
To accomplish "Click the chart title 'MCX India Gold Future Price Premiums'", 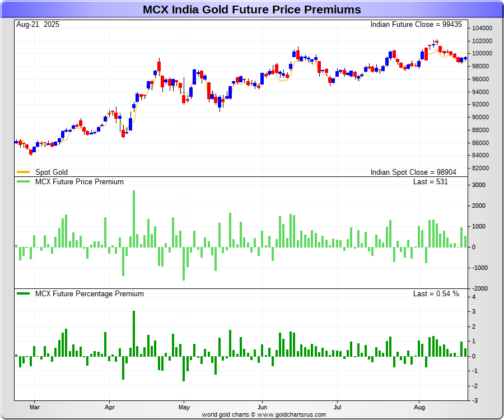I will [251, 10].
